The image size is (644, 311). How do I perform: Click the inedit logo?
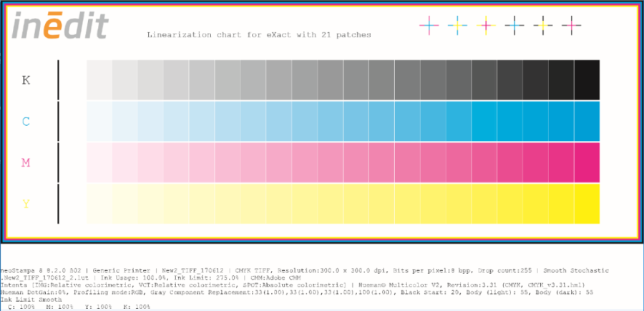(x=60, y=26)
